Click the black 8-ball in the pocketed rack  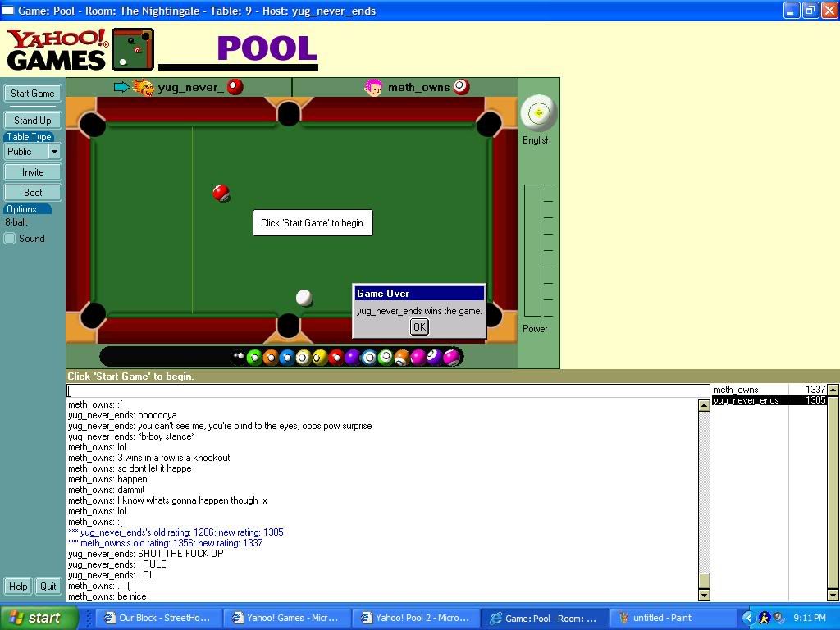pos(239,358)
